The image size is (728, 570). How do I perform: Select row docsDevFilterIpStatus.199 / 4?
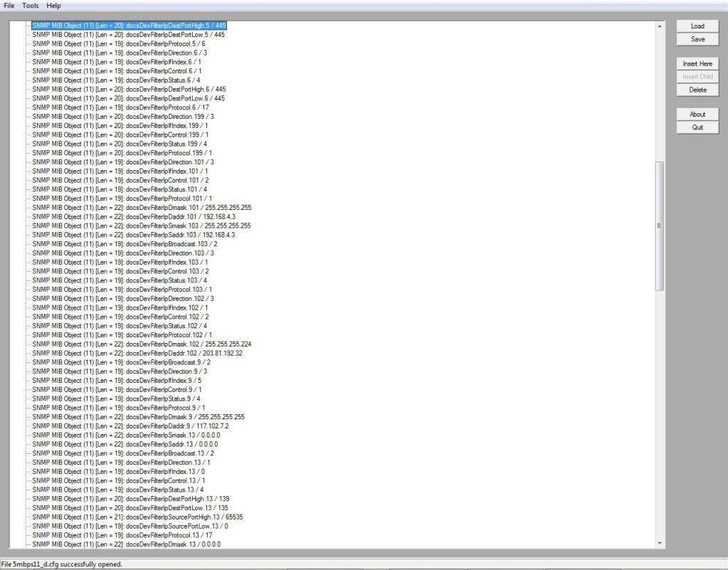[x=120, y=144]
